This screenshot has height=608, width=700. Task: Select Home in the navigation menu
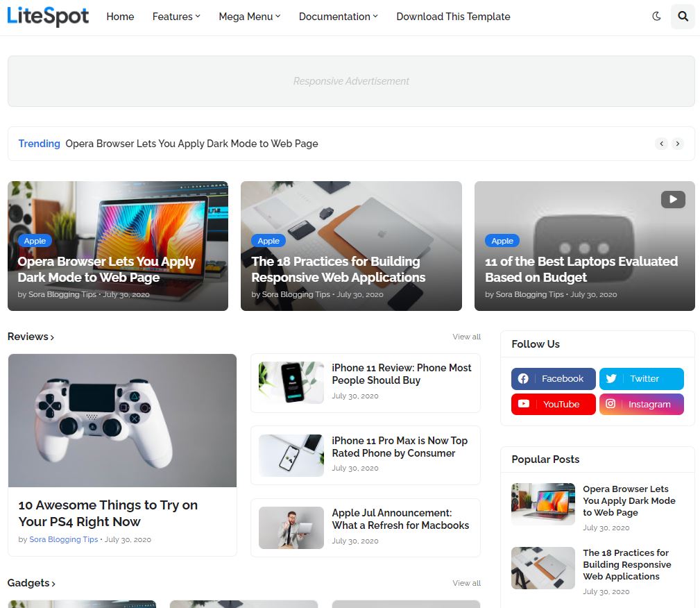(x=120, y=17)
